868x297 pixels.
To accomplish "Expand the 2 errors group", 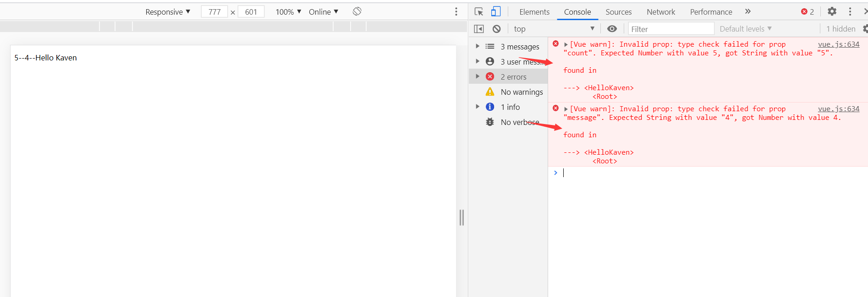I will coord(478,76).
